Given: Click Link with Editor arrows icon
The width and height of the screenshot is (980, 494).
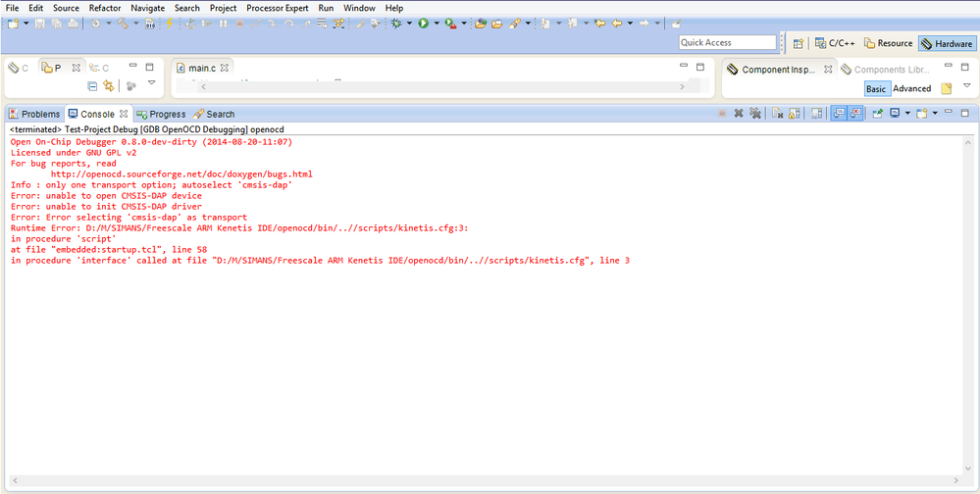Looking at the screenshot, I should pyautogui.click(x=109, y=86).
